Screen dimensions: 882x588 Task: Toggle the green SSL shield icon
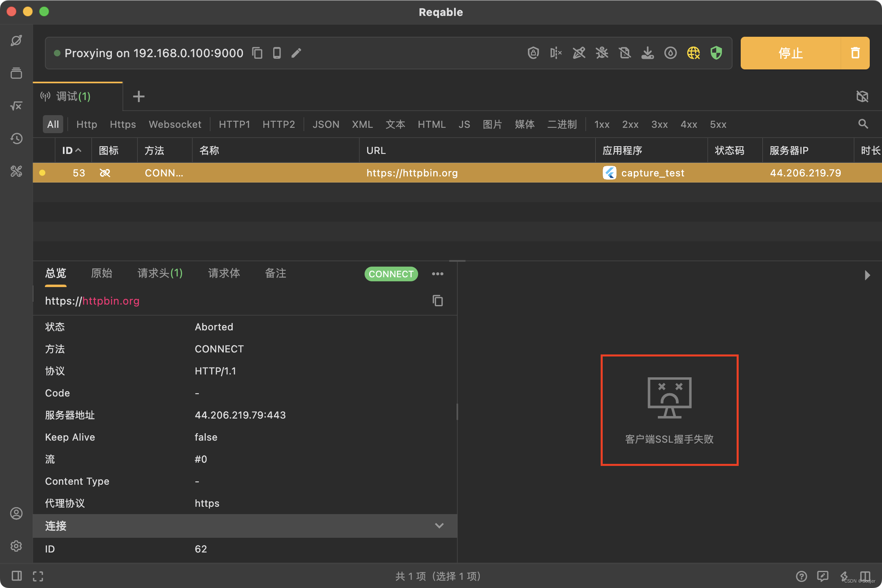point(716,53)
